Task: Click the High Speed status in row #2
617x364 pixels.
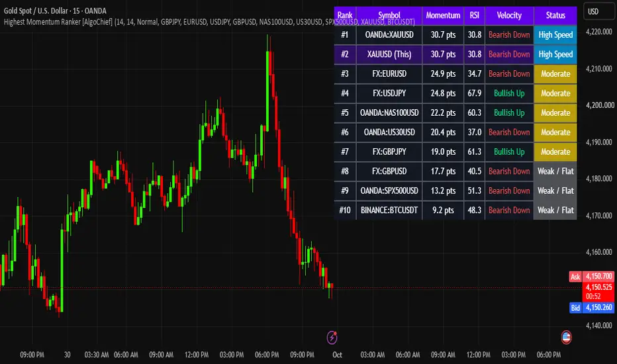Action: coord(555,54)
